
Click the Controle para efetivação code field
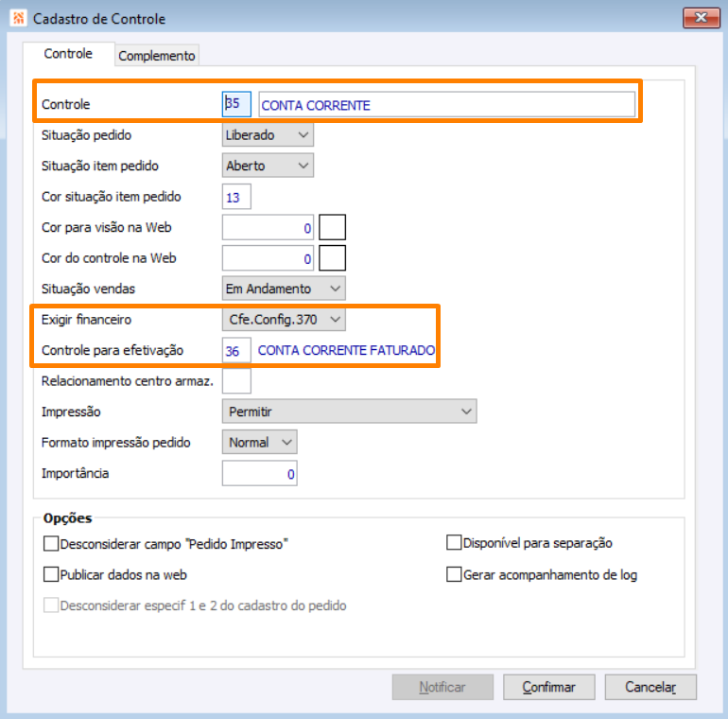(236, 350)
